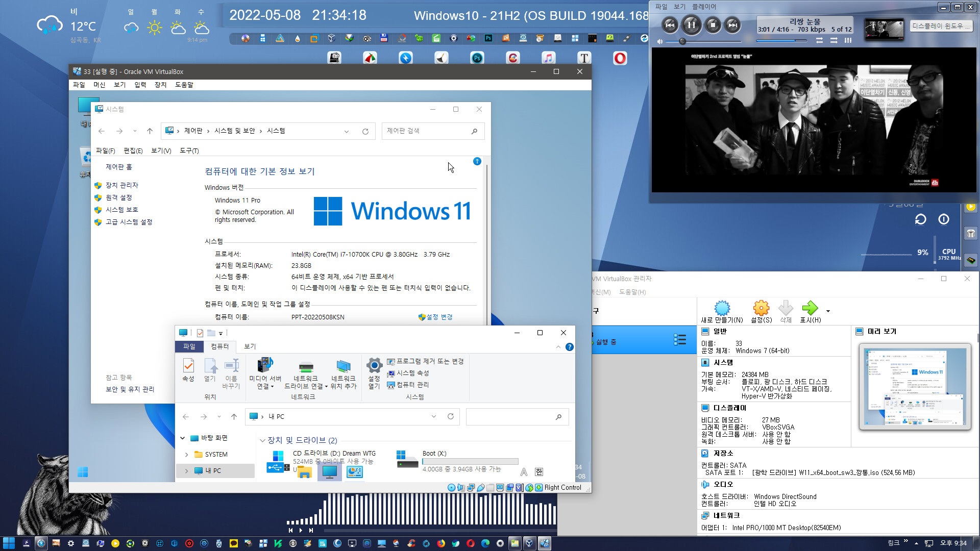Viewport: 980px width, 551px height.
Task: Click CCleaner icon in top dock
Action: [x=513, y=58]
